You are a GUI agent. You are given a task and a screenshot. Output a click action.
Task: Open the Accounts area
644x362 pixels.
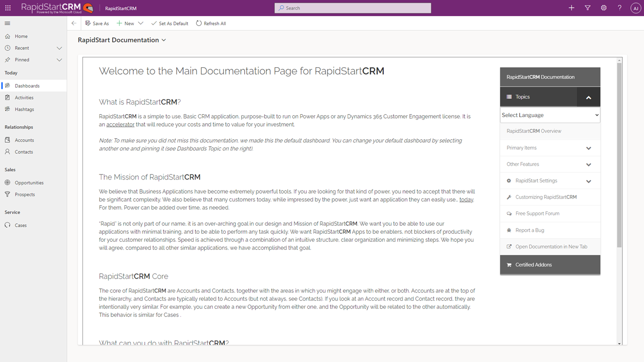click(x=25, y=140)
